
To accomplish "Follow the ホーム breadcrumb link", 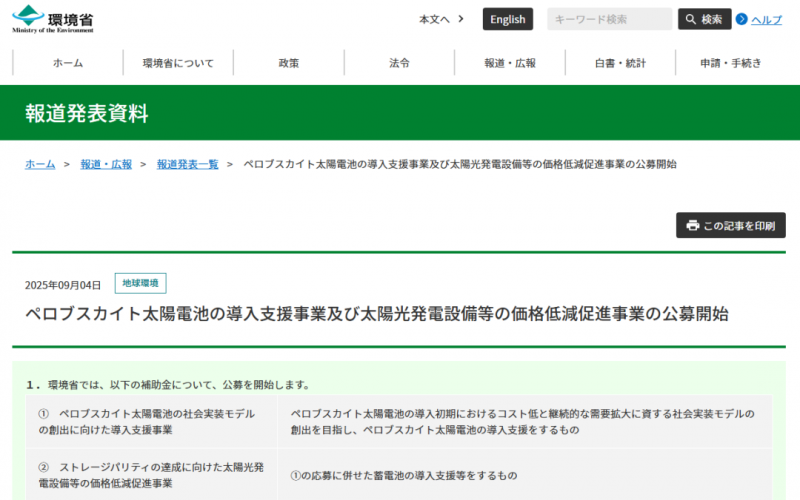I will tap(40, 164).
